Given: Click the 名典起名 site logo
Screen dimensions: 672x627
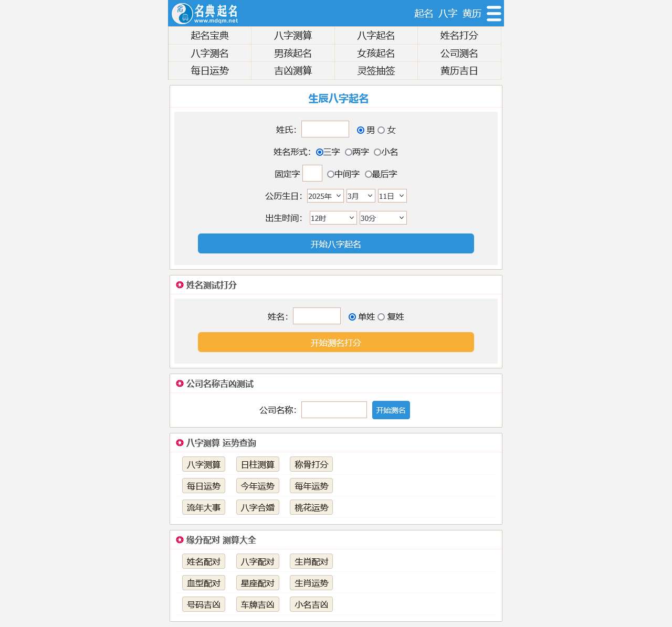Looking at the screenshot, I should pyautogui.click(x=205, y=14).
